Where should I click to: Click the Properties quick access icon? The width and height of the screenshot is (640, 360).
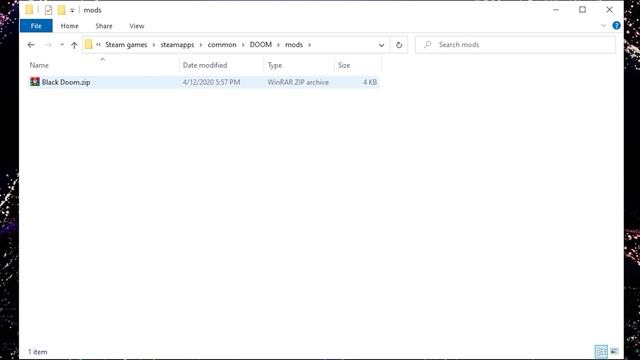coord(48,10)
